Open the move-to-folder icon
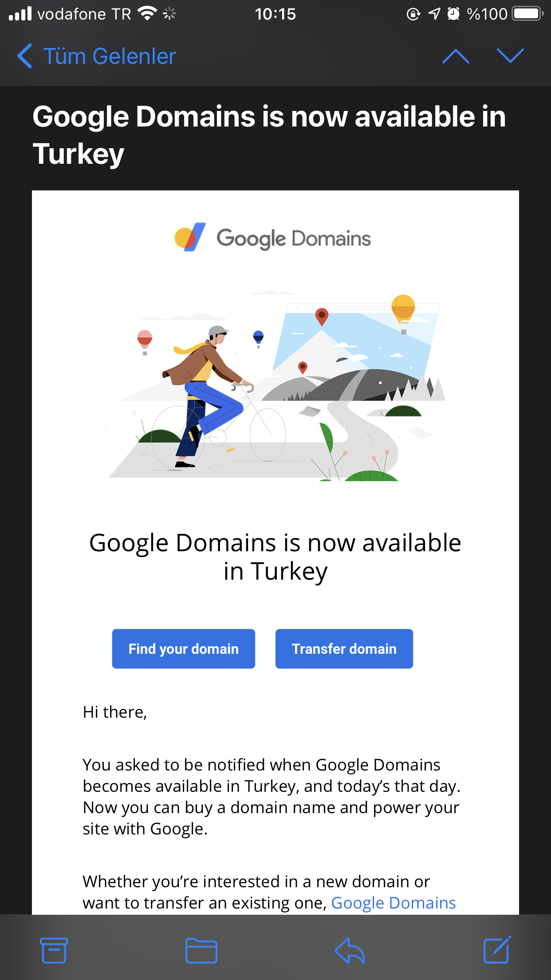 pos(201,951)
